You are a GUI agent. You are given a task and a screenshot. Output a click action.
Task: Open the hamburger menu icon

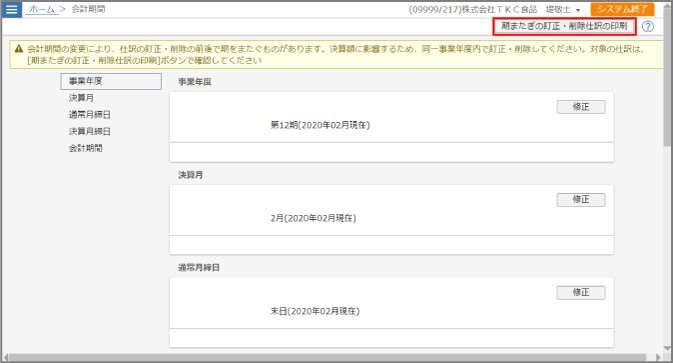point(12,9)
